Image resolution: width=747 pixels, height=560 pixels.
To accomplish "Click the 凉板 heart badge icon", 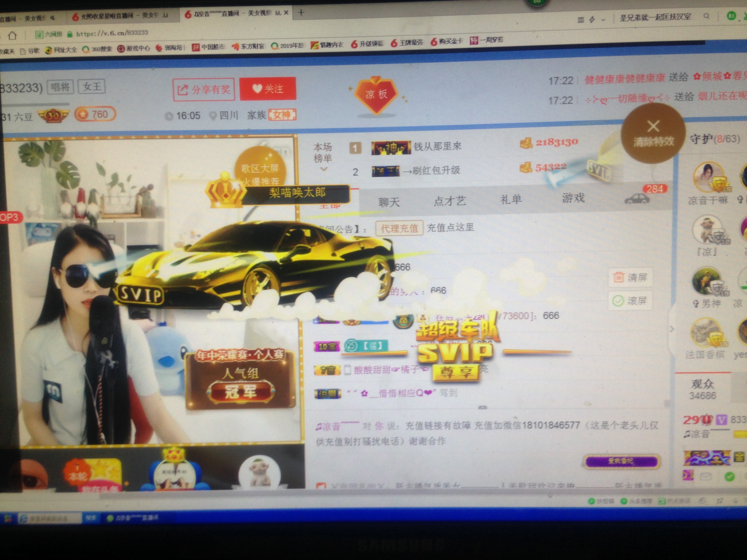I will (376, 94).
